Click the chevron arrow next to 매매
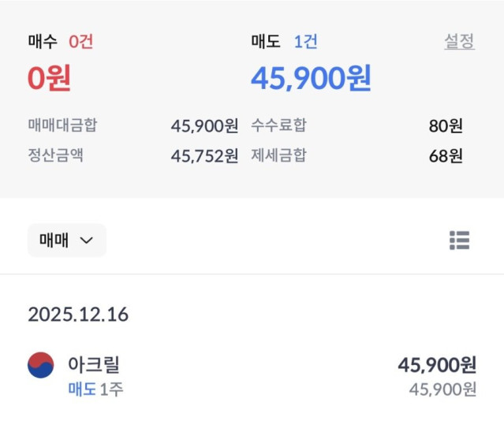504x421 pixels. (x=87, y=241)
